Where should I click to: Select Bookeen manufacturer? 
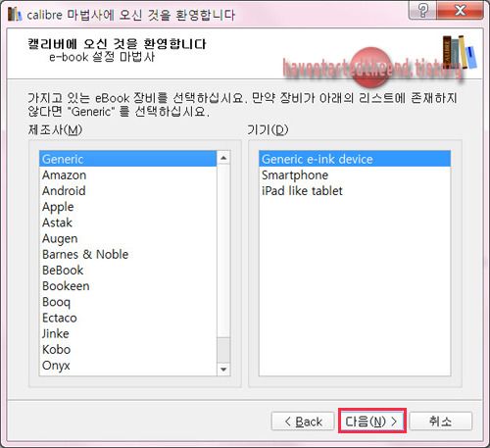coord(127,286)
